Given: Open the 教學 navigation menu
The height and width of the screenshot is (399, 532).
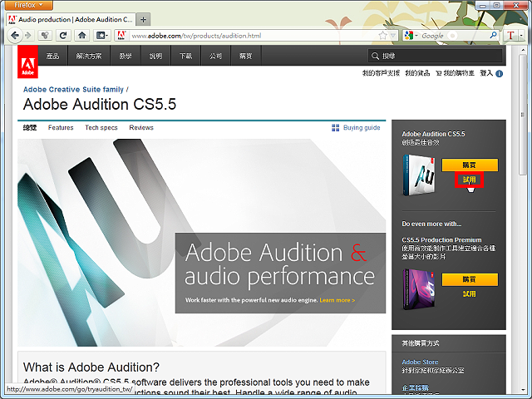Looking at the screenshot, I should click(x=126, y=56).
